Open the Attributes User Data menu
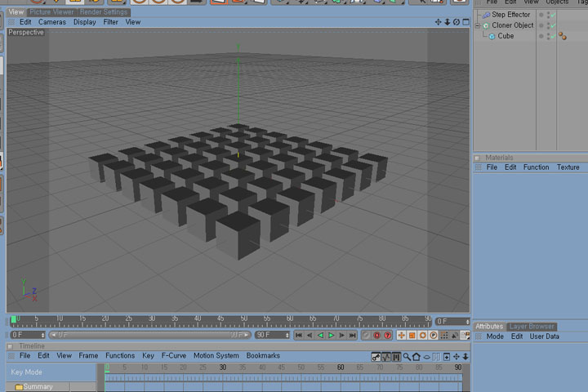The height and width of the screenshot is (392, 588). [544, 336]
